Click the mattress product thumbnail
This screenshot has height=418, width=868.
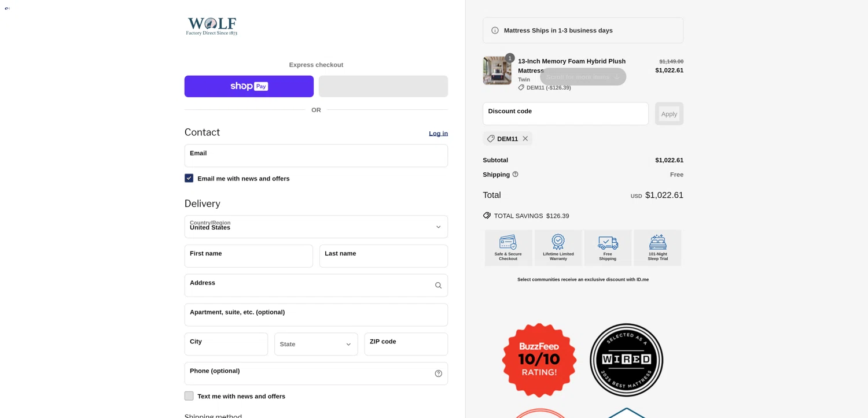[497, 71]
